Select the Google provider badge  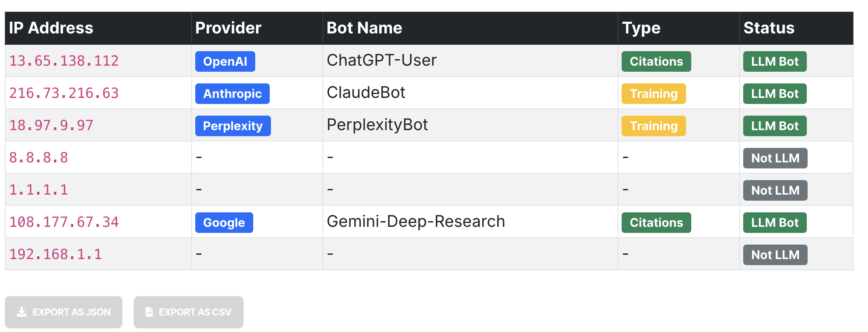click(224, 222)
